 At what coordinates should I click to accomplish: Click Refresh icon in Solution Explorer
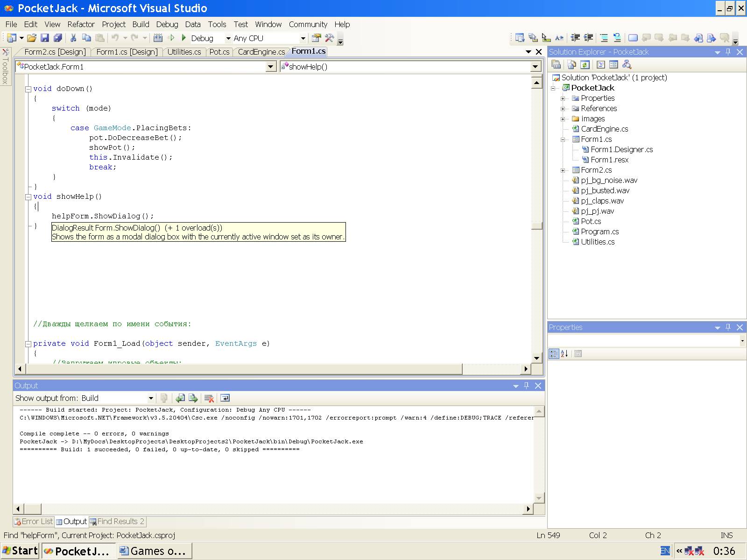click(585, 65)
